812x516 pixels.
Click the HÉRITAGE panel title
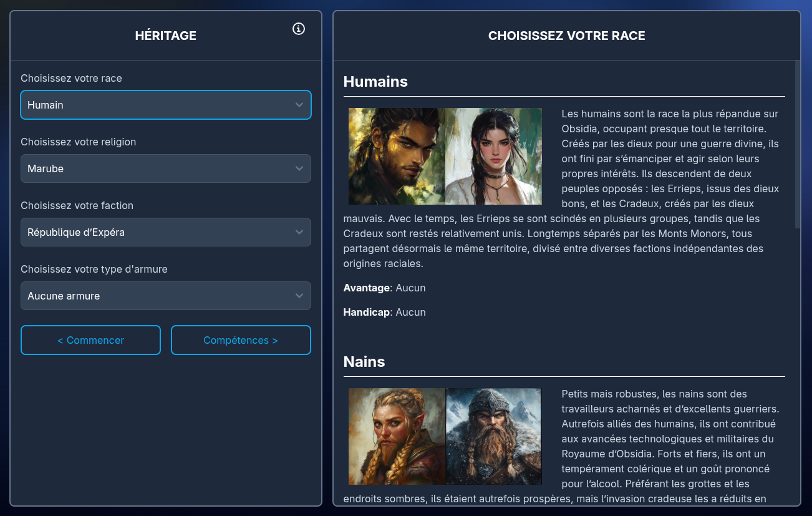(x=166, y=36)
